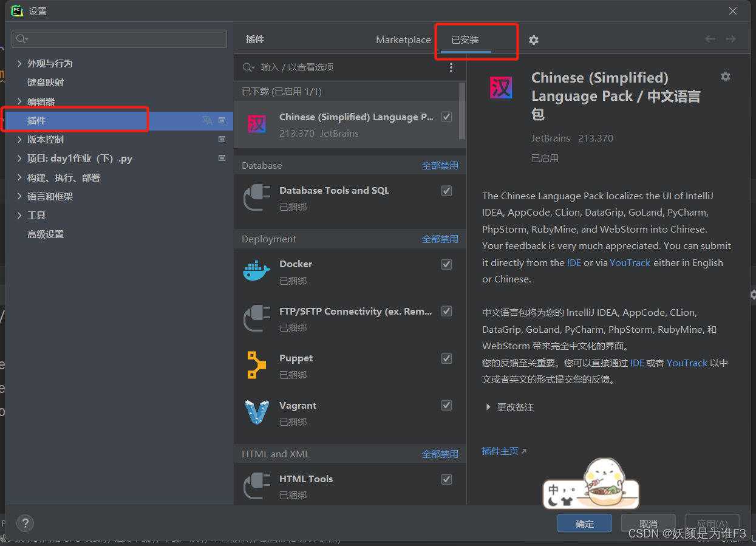Select 键盘映射 in settings tree
Viewport: 756px width, 546px height.
point(46,82)
